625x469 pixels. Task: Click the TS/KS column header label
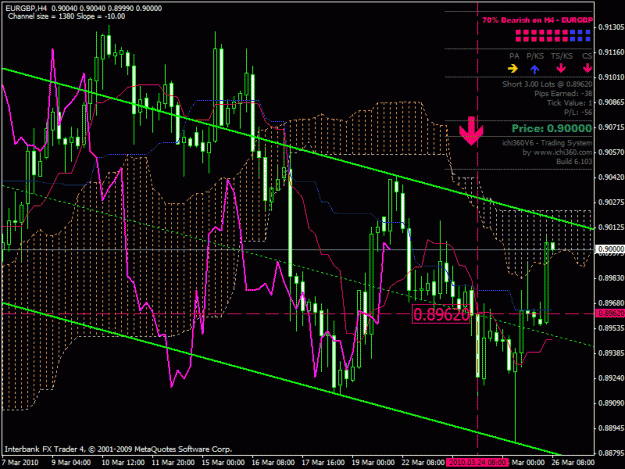pyautogui.click(x=562, y=56)
